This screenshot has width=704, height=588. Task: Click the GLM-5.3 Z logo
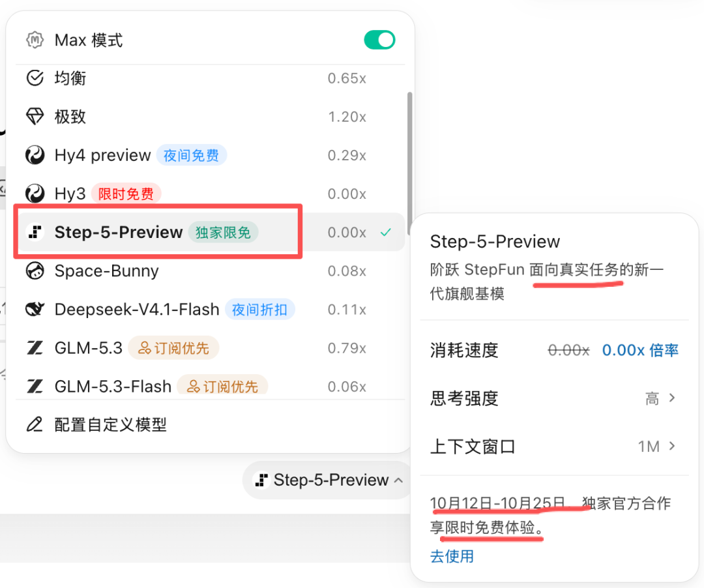click(35, 348)
